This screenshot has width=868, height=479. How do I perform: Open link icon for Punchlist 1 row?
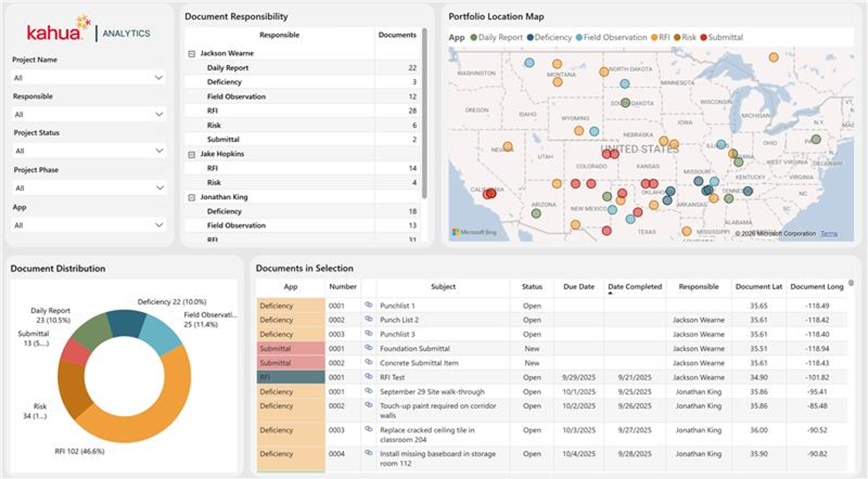(368, 305)
